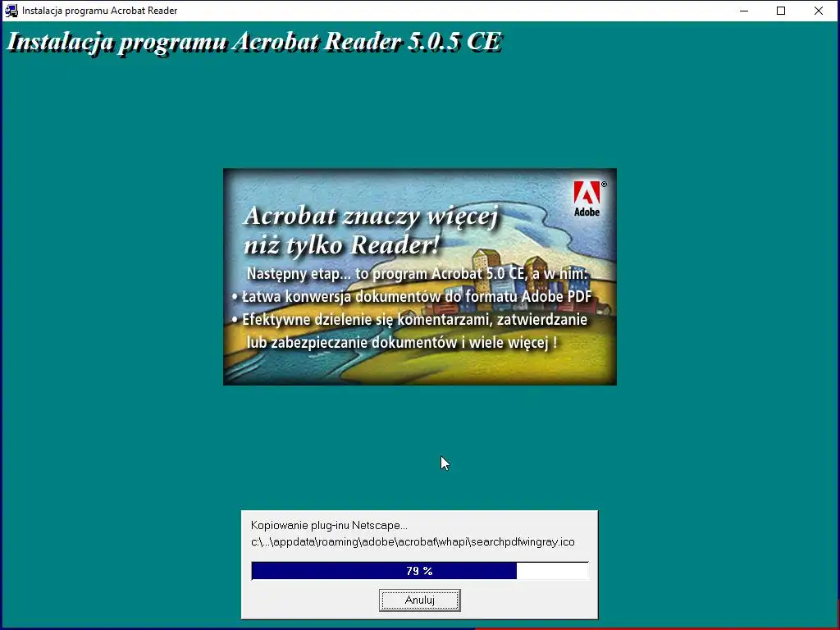
Task: Click the installer icon in title bar
Action: point(11,10)
